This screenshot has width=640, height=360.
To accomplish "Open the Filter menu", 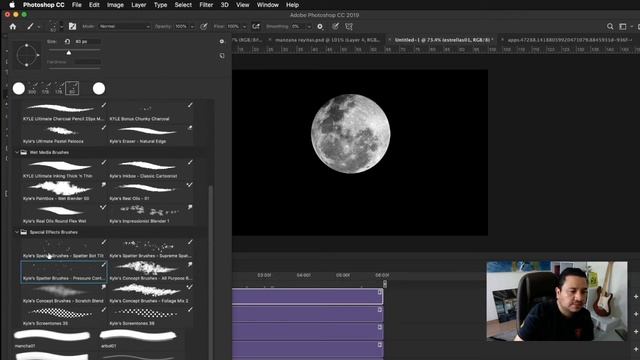I will click(206, 5).
